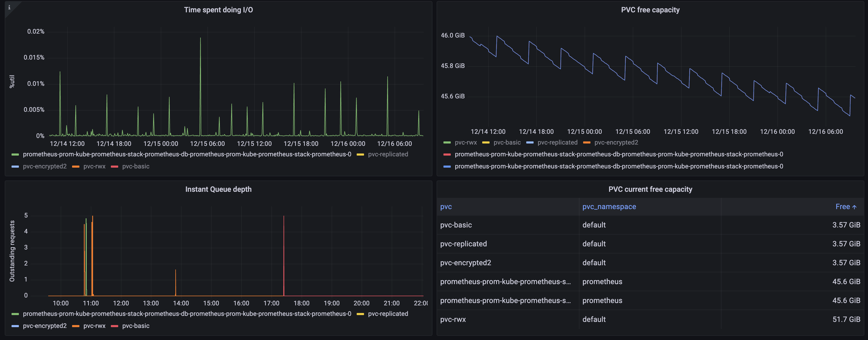Open the Time spent doing I/O panel title menu

[x=218, y=10]
